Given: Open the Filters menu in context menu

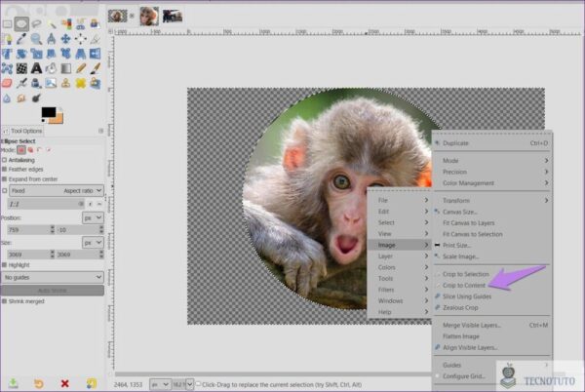Looking at the screenshot, I should pyautogui.click(x=400, y=290).
